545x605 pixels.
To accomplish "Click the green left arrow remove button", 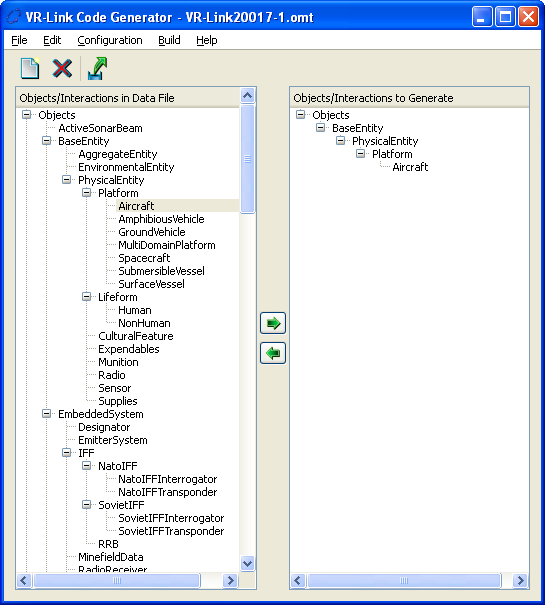I will [x=273, y=353].
